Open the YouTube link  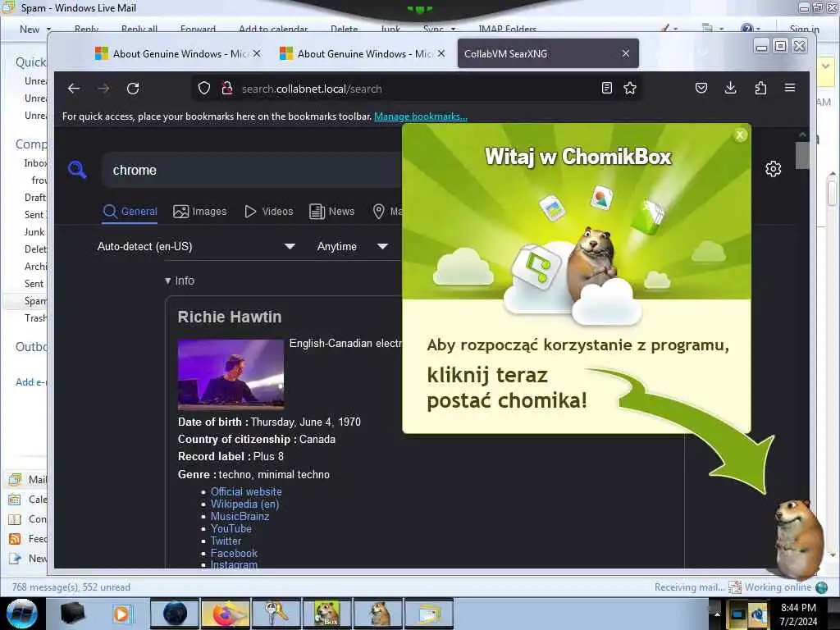pos(231,528)
